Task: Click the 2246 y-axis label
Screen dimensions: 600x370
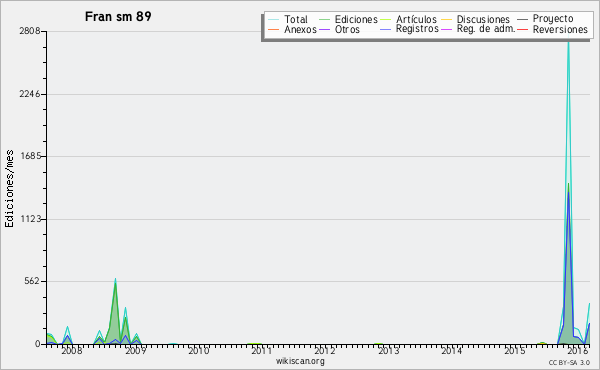Action: (x=30, y=94)
